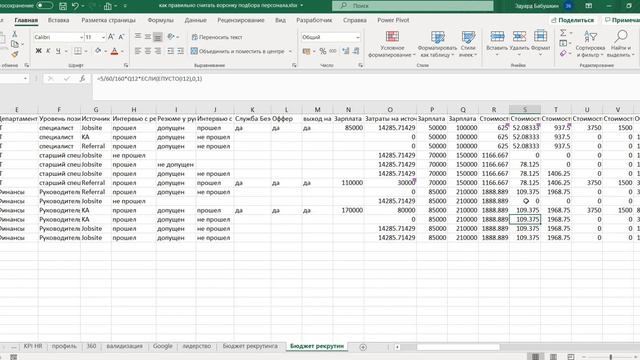This screenshot has width=640, height=360.
Task: Switch to sheet Бюджет рекрутинга
Action: click(x=250, y=346)
